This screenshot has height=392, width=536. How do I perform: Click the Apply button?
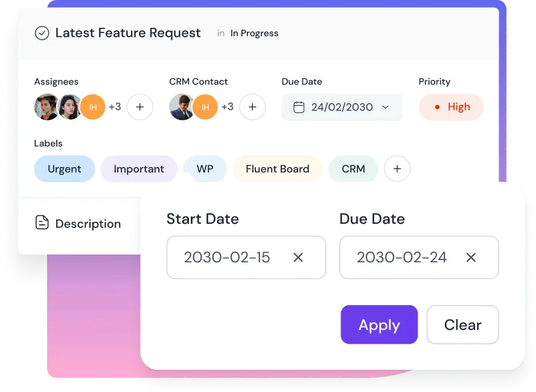point(379,324)
